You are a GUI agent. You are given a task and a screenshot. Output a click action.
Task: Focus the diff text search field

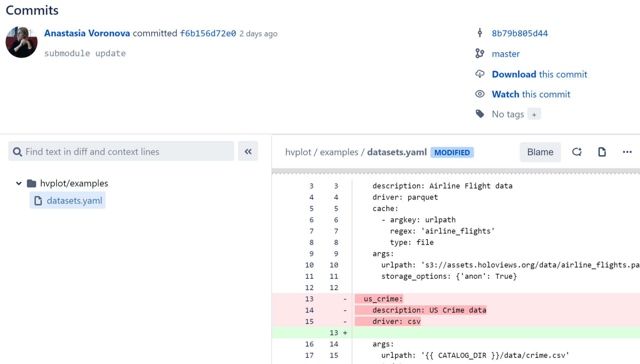coord(126,151)
